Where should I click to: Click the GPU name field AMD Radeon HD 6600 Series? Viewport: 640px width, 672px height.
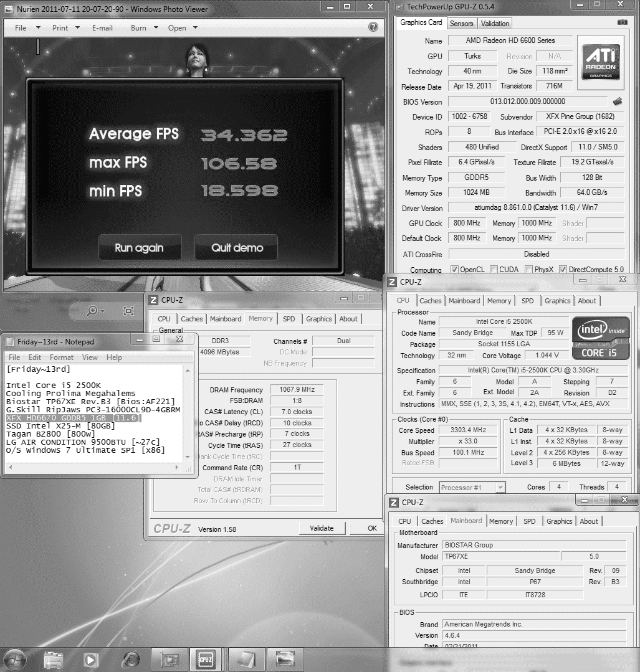click(x=510, y=40)
